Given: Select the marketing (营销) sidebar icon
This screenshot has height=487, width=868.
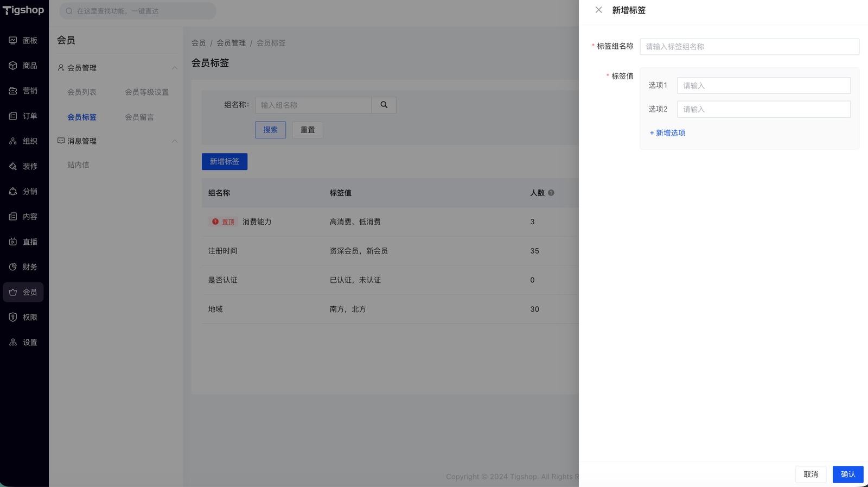Looking at the screenshot, I should tap(13, 91).
